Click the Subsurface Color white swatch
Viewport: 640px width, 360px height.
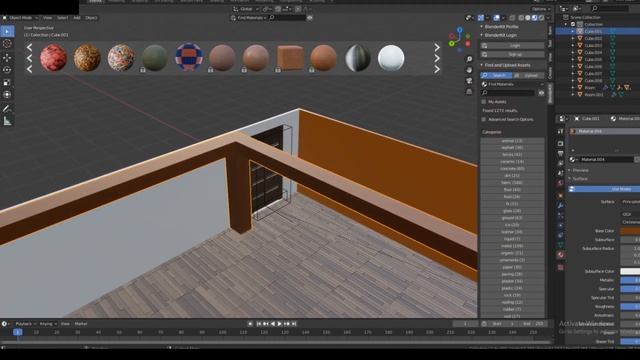(x=630, y=271)
